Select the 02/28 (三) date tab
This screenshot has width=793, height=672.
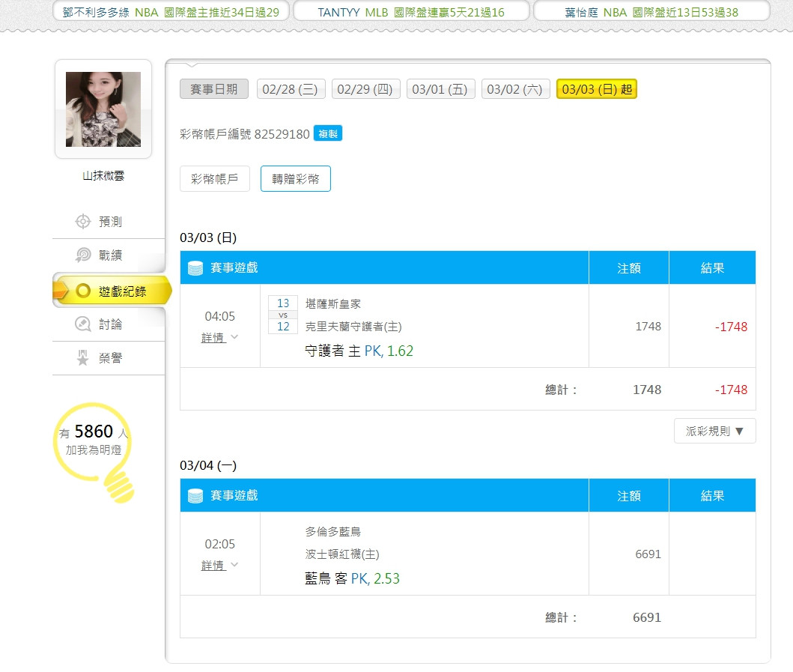291,89
